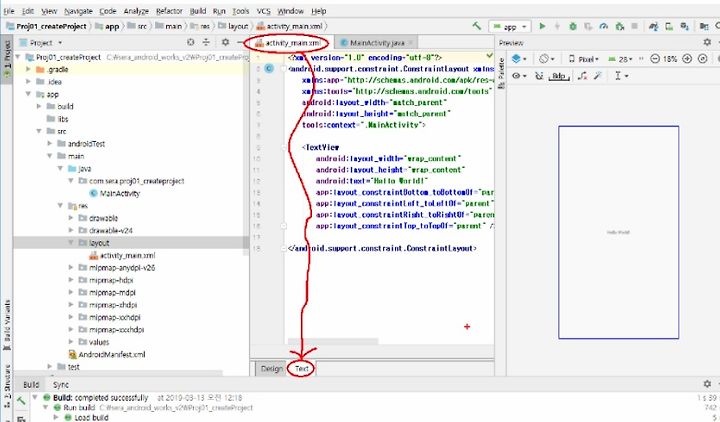720x422 pixels.
Task: Open the API level 28 dropdown
Action: 620,59
